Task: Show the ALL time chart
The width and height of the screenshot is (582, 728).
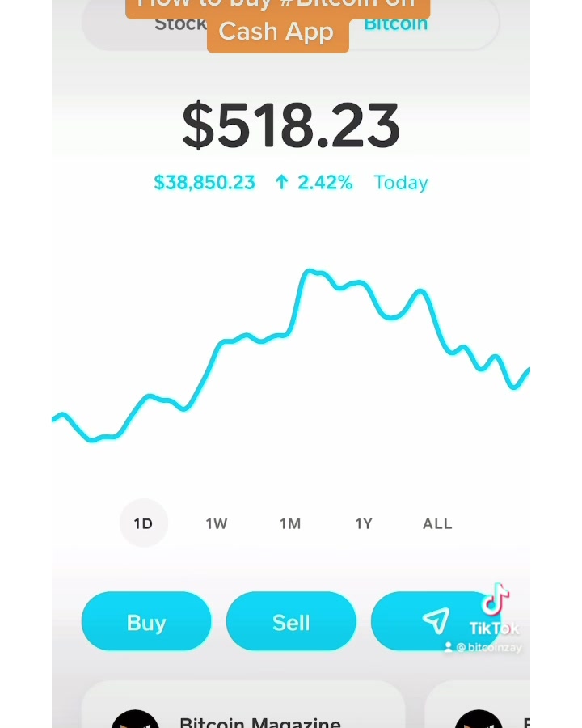Action: coord(437,523)
